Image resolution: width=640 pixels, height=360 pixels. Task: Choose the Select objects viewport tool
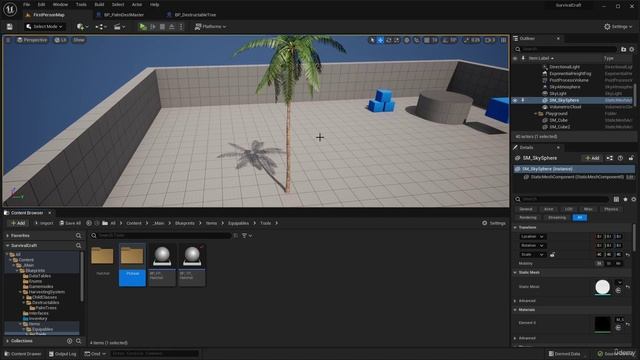pyautogui.click(x=372, y=40)
